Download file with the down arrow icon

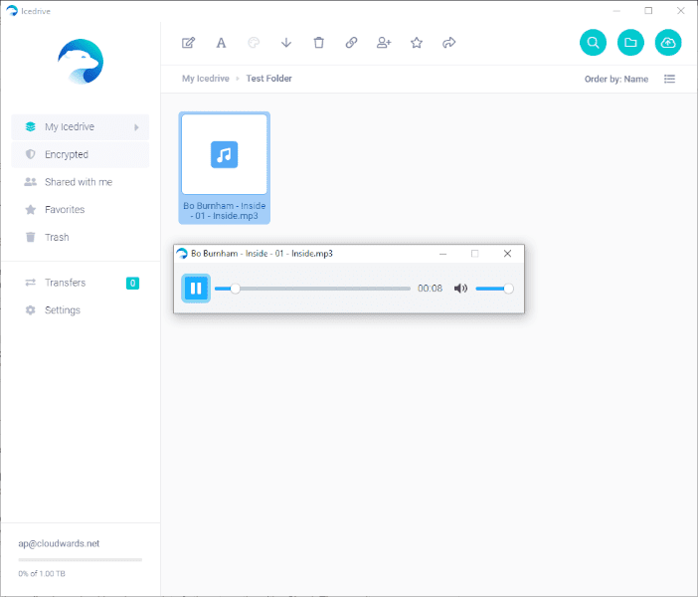tap(286, 43)
